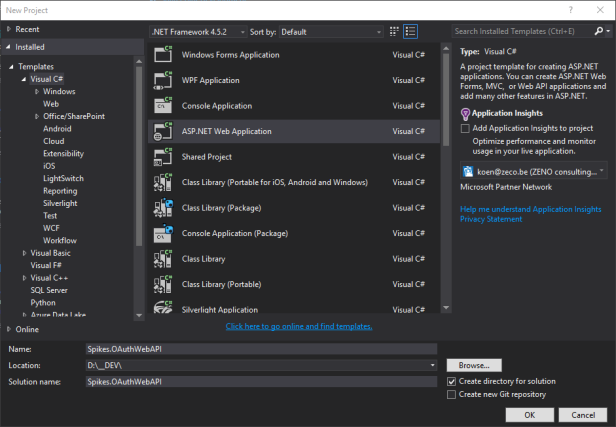Select the Class Library (Package) icon

[163, 208]
